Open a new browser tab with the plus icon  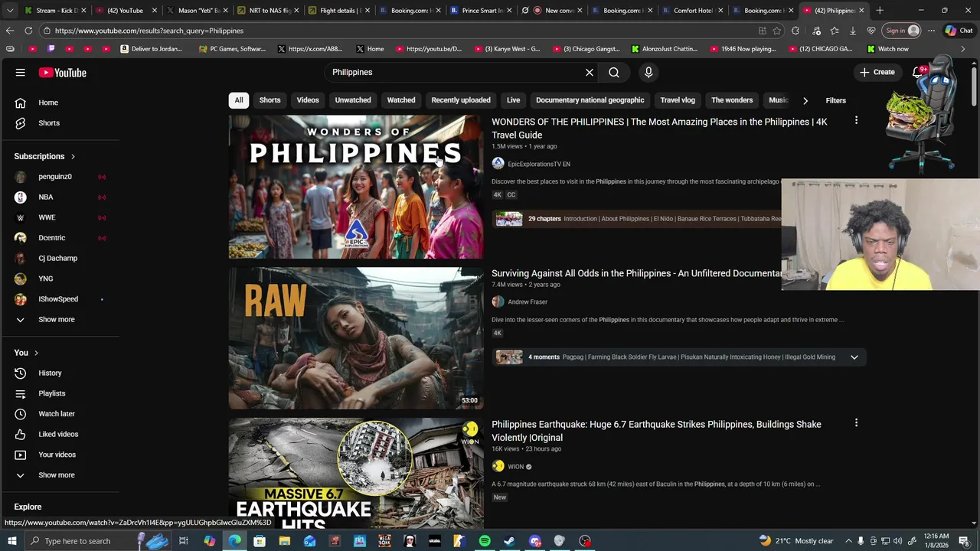(x=880, y=11)
